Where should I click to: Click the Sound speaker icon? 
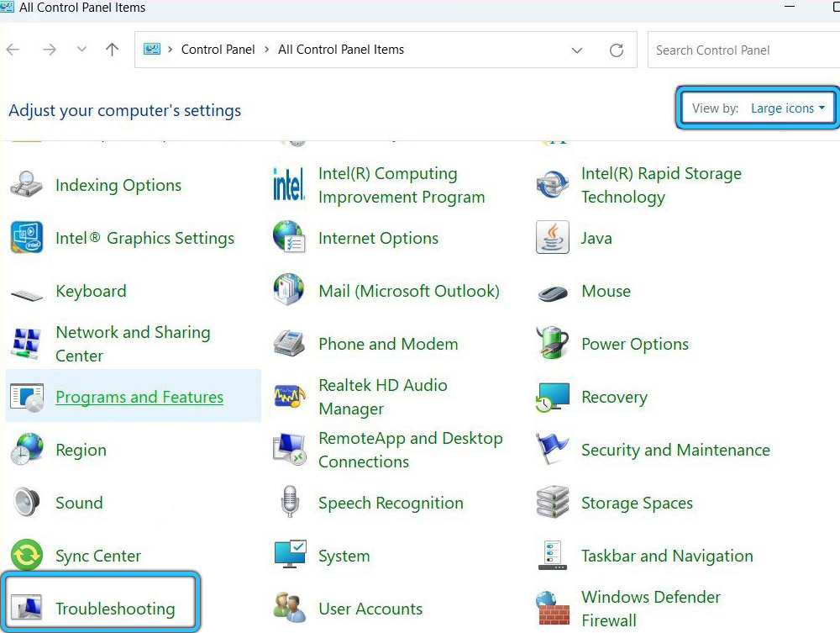(26, 503)
